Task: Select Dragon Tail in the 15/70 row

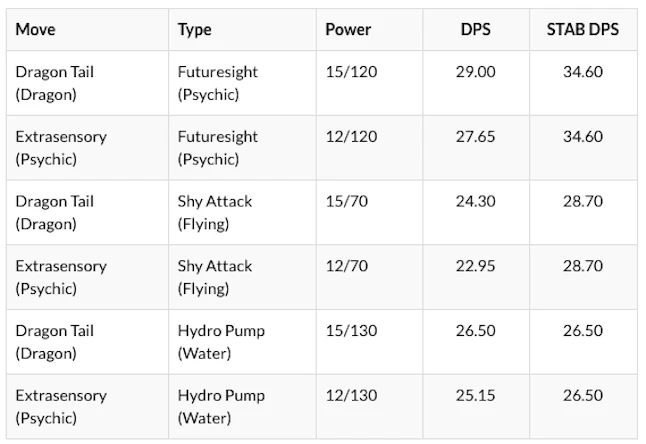Action: pos(54,202)
